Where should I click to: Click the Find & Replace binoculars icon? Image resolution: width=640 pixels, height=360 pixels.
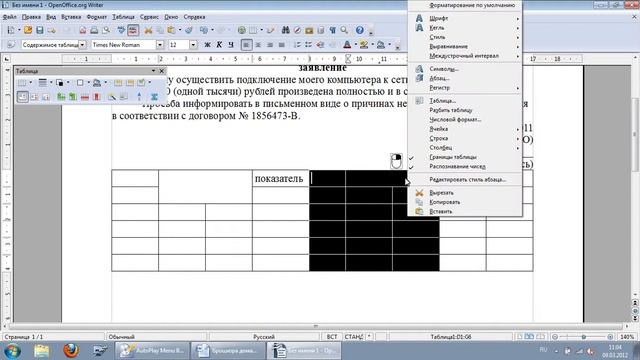[285, 30]
